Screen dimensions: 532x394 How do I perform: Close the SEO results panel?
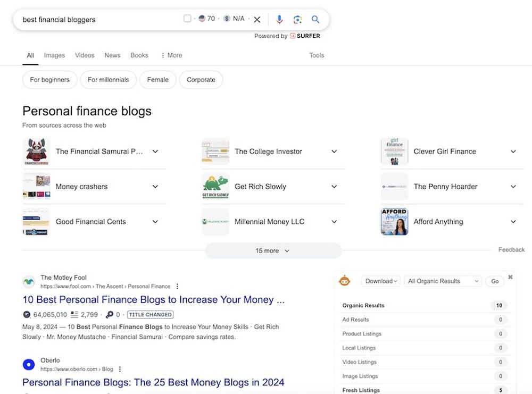point(510,277)
